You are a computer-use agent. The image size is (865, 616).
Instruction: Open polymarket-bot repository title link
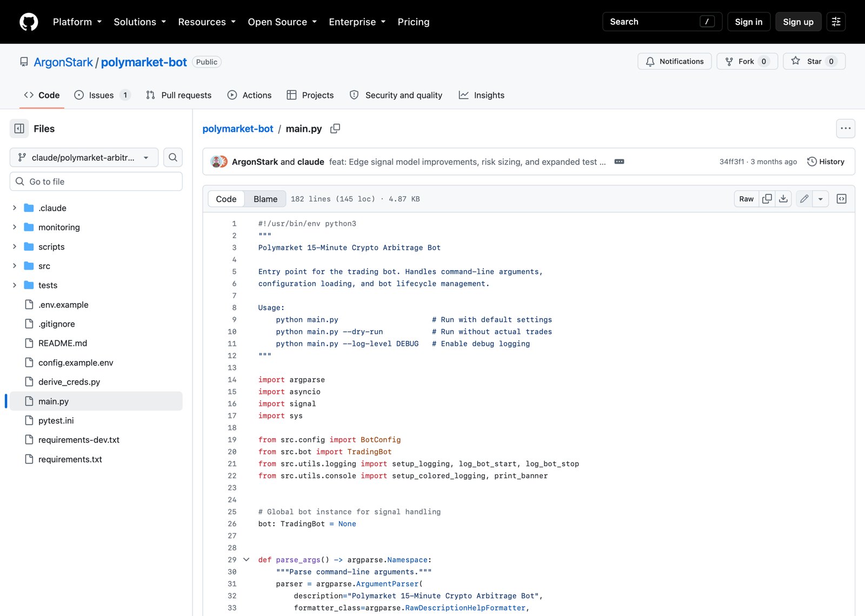click(x=144, y=62)
